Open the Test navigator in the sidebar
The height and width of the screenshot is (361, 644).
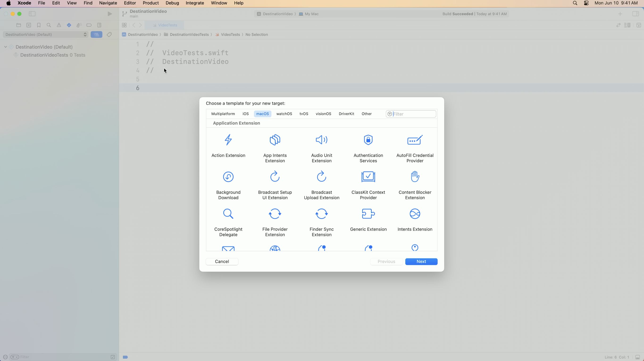(x=69, y=25)
